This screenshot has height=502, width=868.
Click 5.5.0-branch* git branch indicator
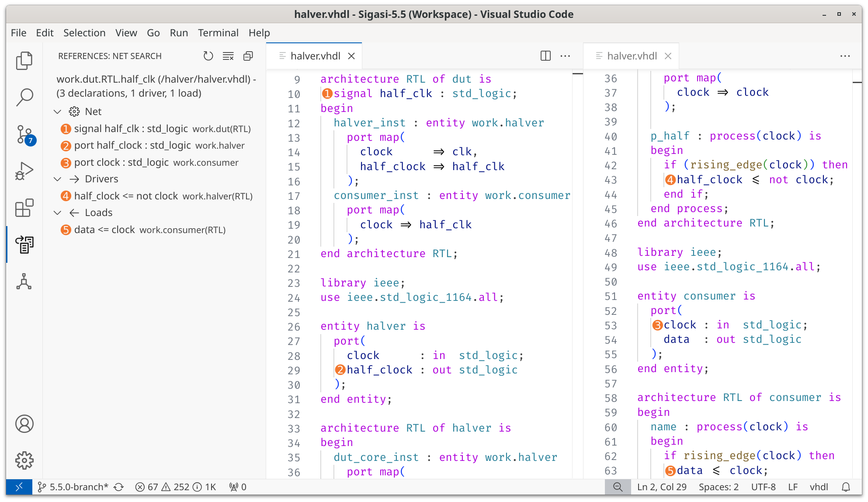(x=73, y=487)
